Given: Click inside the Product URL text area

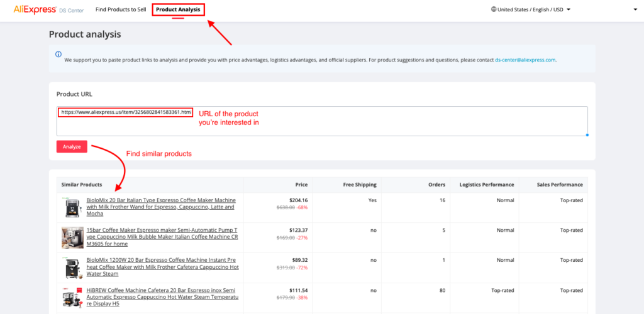Looking at the screenshot, I should point(322,121).
